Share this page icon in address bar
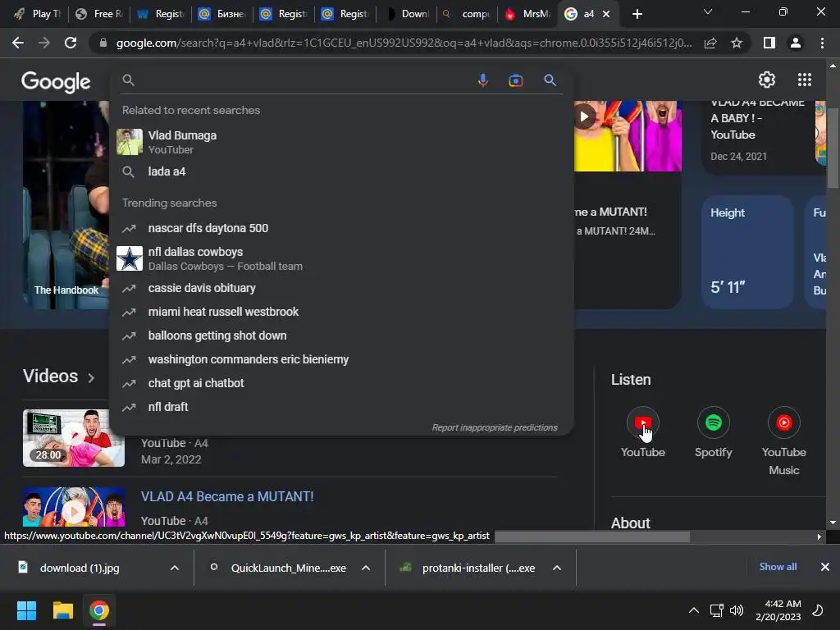840x630 pixels. pos(710,43)
